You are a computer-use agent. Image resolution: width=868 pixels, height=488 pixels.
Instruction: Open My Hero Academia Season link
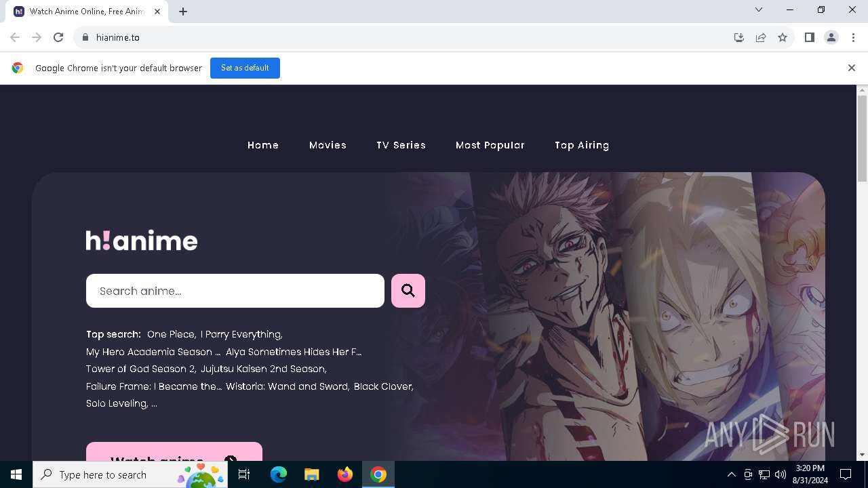pos(153,352)
